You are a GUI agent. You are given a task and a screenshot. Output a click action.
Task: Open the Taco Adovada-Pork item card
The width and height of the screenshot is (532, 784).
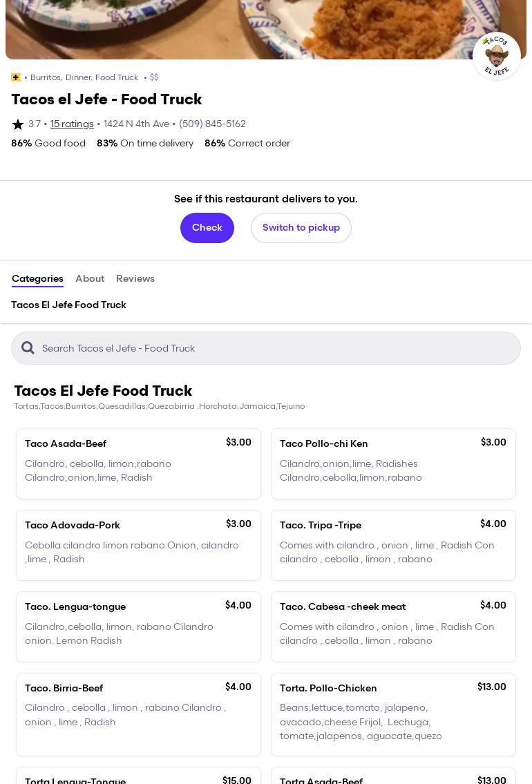coord(138,545)
